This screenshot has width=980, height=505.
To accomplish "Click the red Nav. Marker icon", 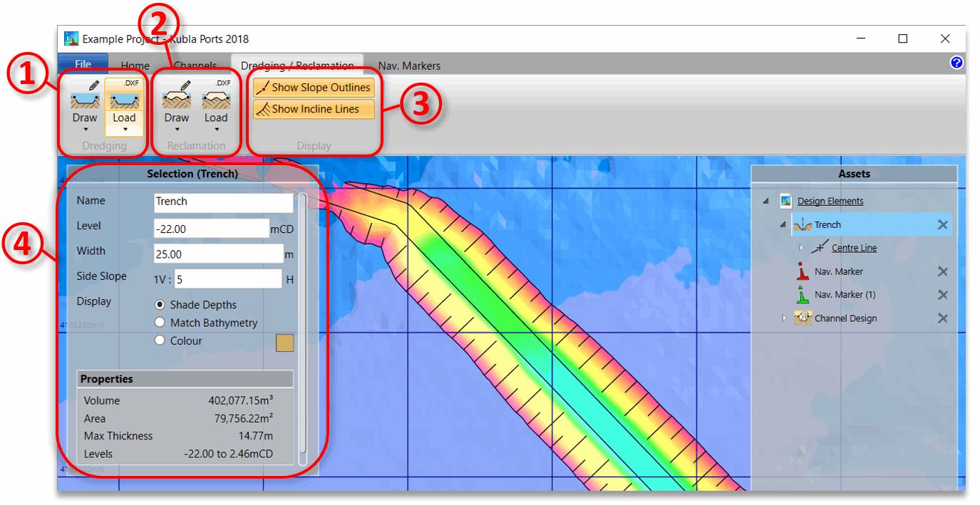I will tap(803, 271).
